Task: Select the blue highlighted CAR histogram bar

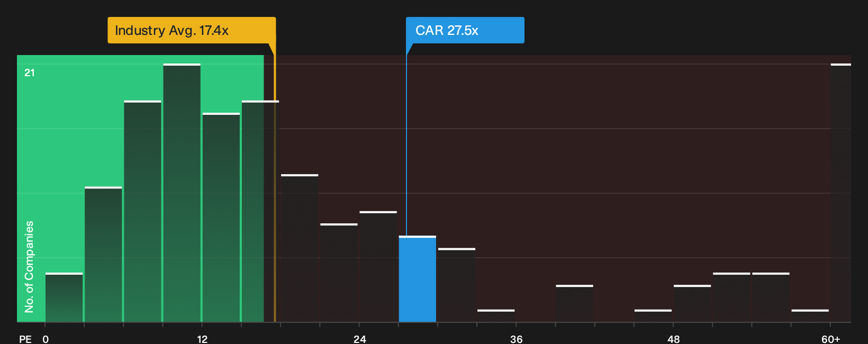Action: pos(418,279)
